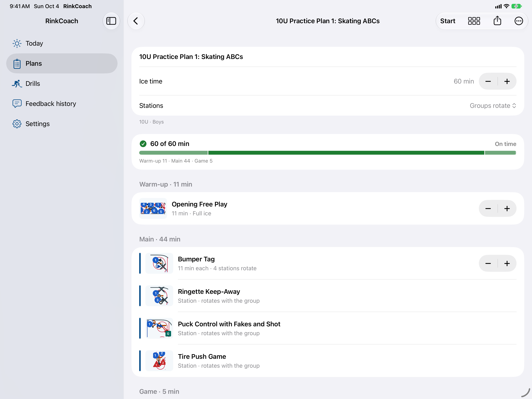Viewport: 532px width, 399px height.
Task: Click the Wi-Fi status bar icon
Action: coord(506,6)
